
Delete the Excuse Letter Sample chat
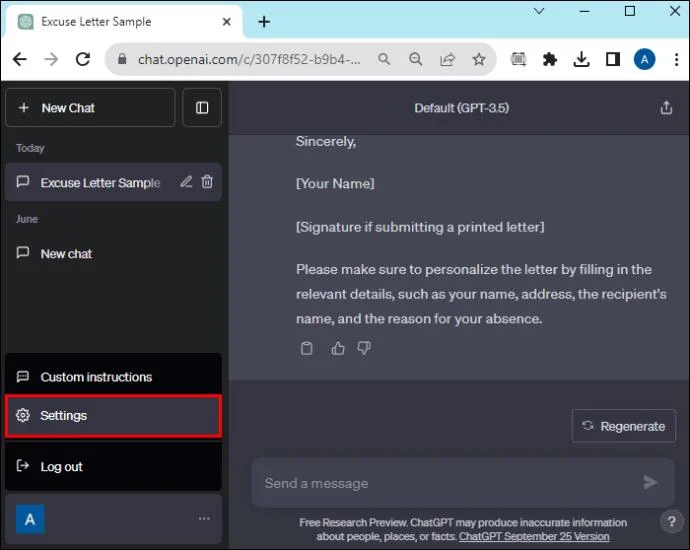(207, 182)
